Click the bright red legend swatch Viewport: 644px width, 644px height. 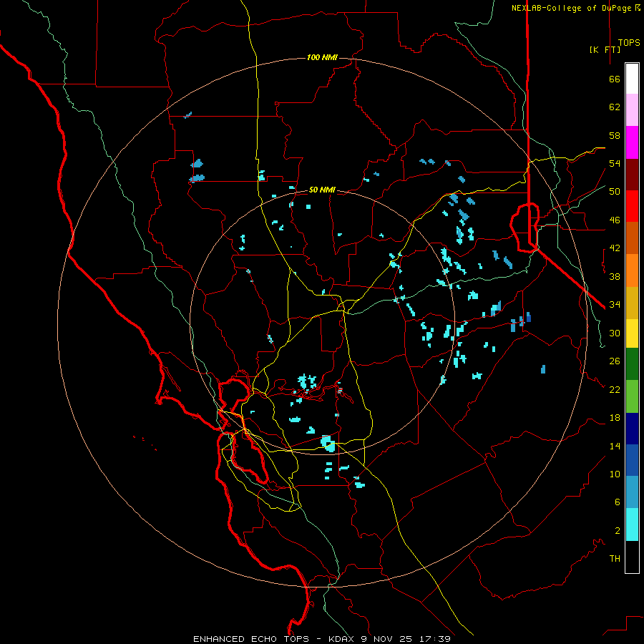click(x=632, y=206)
